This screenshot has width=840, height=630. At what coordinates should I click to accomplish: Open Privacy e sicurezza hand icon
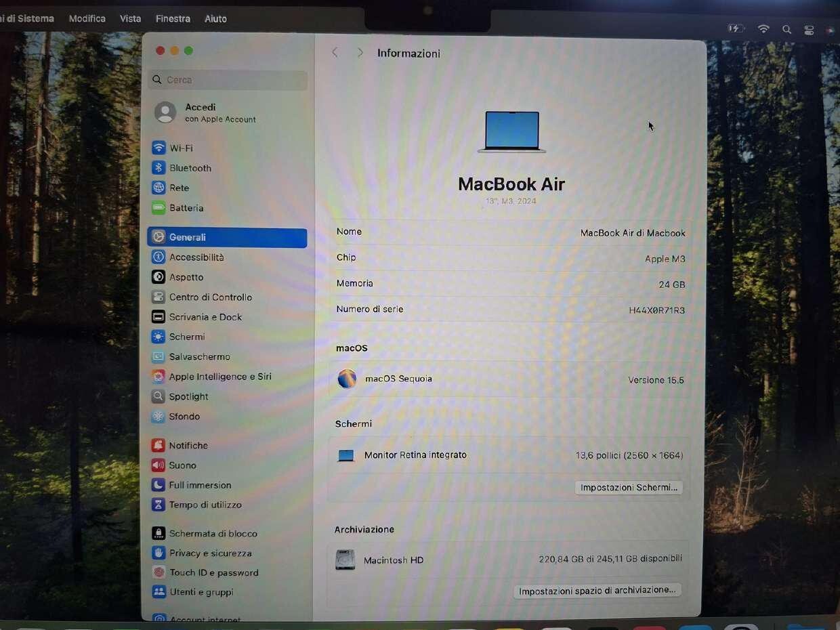159,553
